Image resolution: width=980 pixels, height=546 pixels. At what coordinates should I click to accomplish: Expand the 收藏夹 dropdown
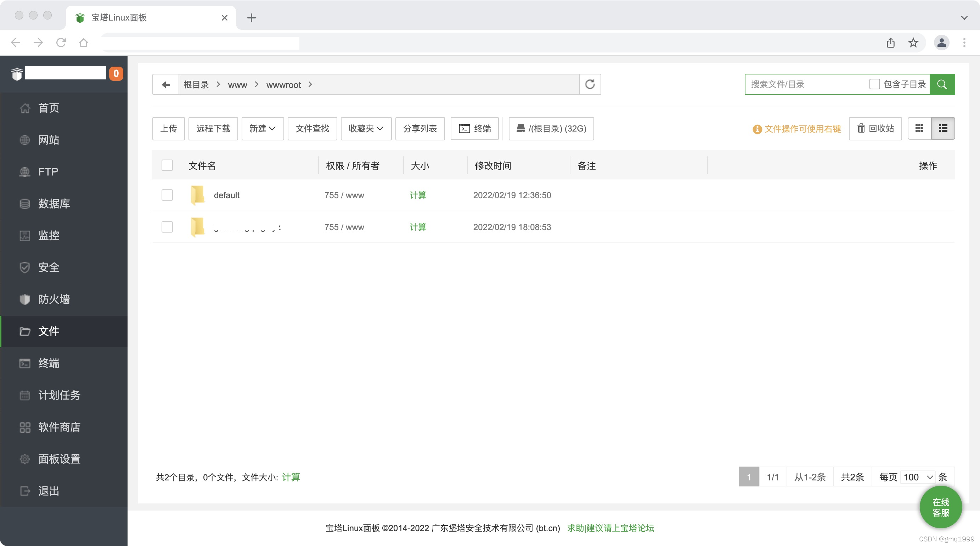coord(366,128)
